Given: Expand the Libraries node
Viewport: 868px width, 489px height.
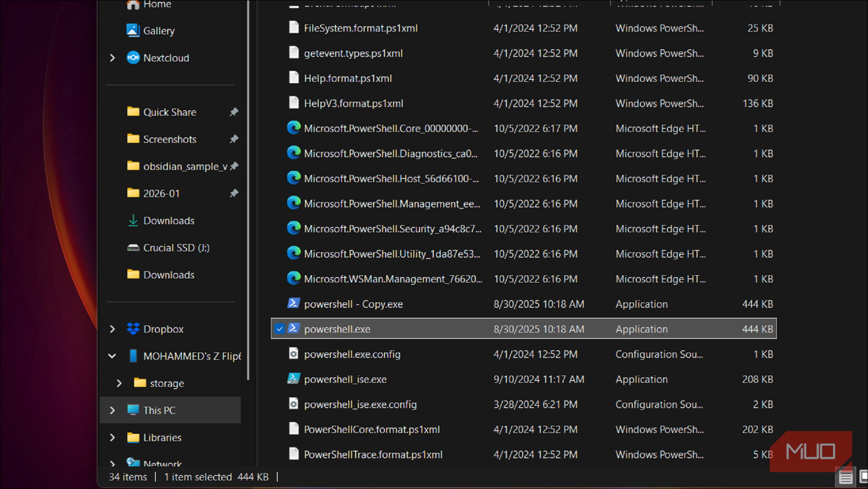Looking at the screenshot, I should point(112,437).
